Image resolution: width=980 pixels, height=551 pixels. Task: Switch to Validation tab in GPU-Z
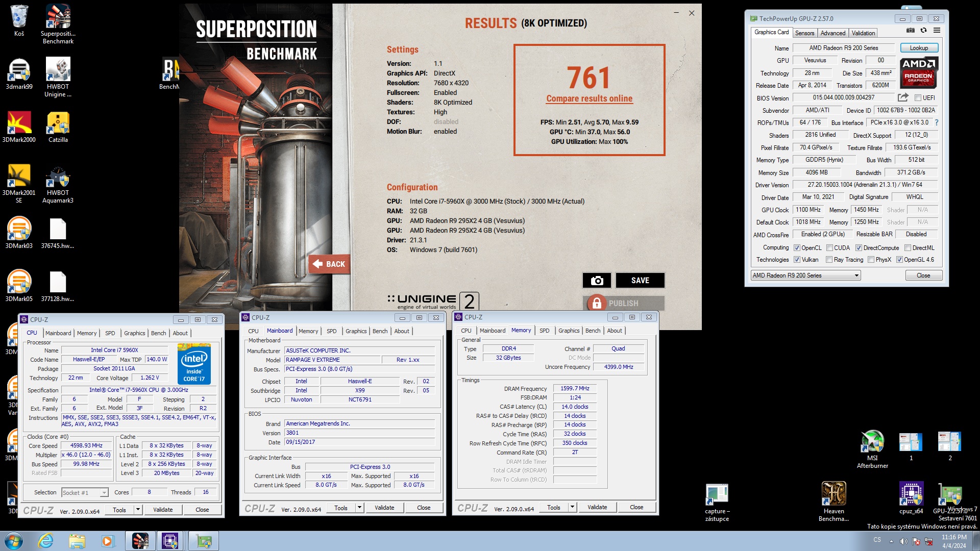pos(863,33)
